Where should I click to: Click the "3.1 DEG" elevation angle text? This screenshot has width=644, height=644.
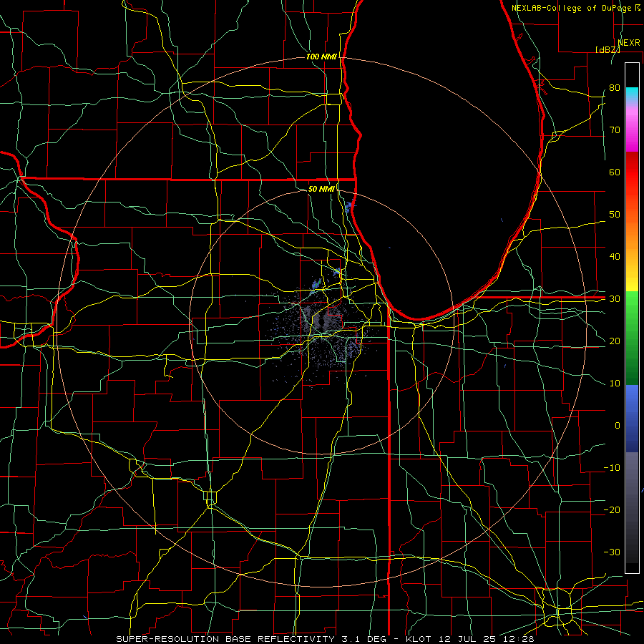point(364,639)
